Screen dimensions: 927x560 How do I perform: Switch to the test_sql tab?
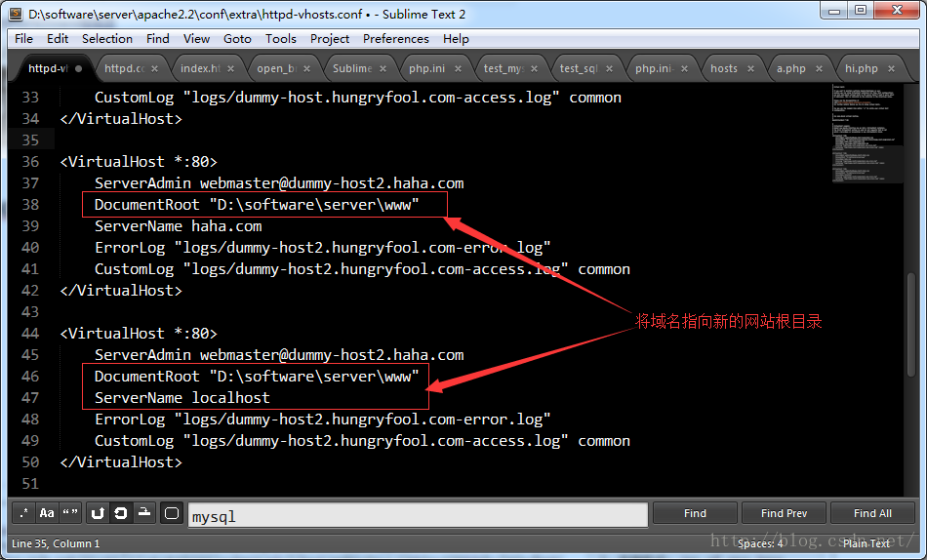pyautogui.click(x=579, y=68)
